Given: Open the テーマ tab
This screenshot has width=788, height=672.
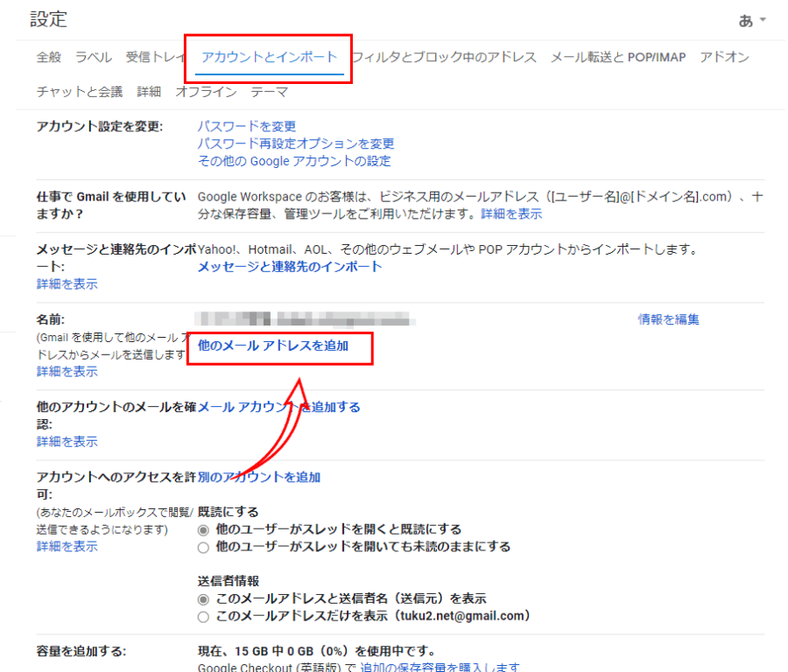Looking at the screenshot, I should 270,92.
